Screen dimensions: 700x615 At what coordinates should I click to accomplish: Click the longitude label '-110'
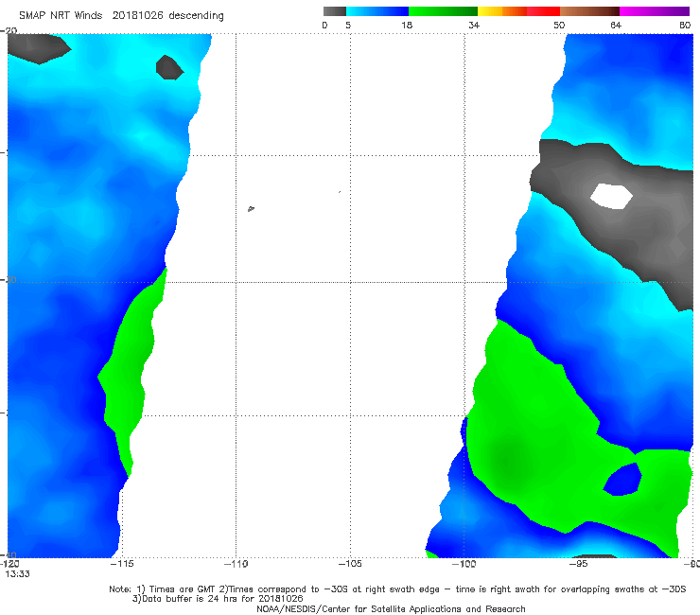click(236, 564)
